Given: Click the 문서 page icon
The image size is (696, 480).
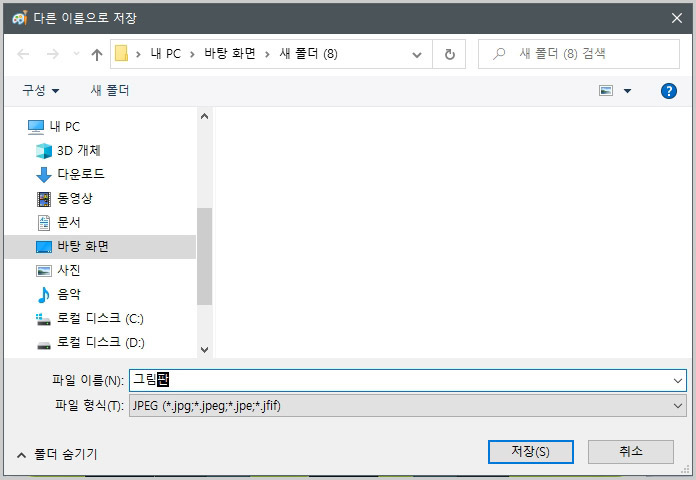Looking at the screenshot, I should click(x=44, y=223).
